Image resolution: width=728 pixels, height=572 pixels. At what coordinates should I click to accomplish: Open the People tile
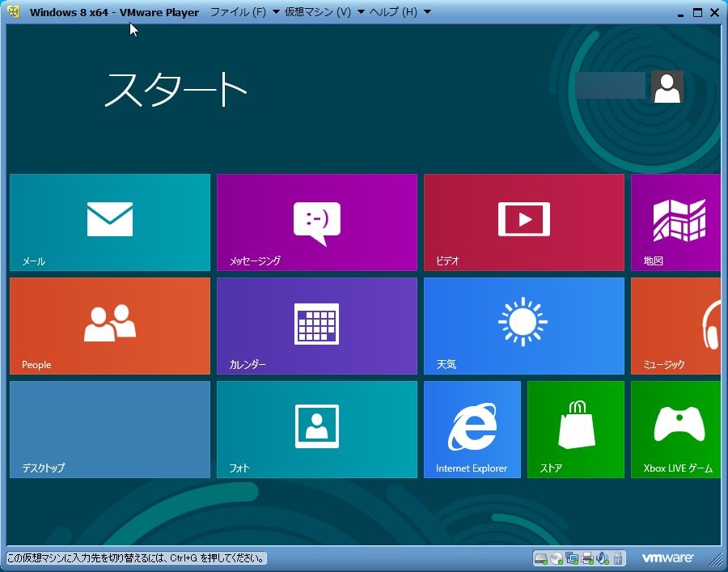tap(109, 325)
